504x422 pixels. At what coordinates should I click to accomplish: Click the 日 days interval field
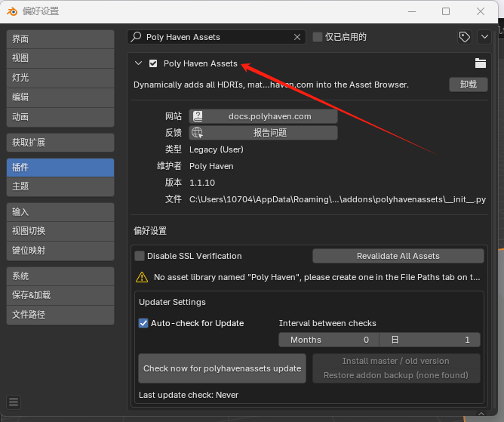430,340
